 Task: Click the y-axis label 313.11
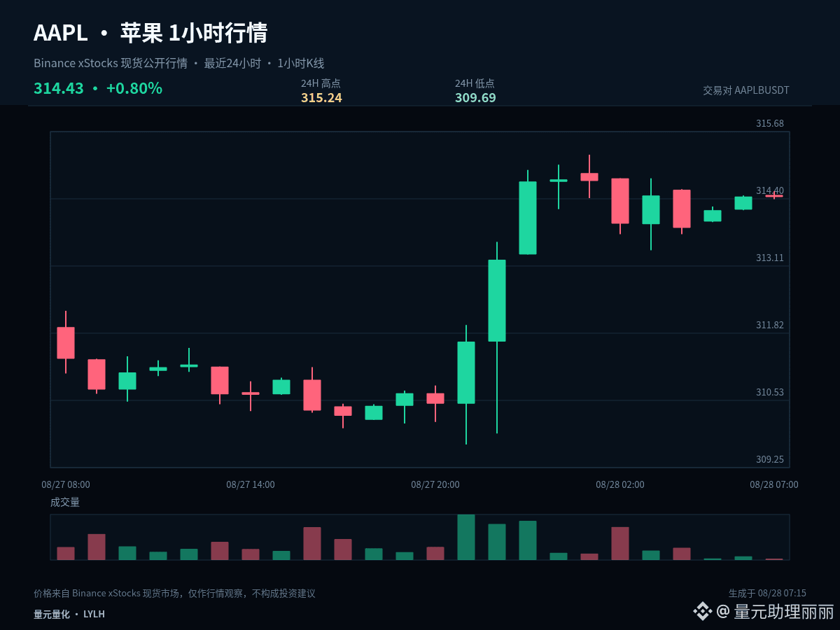(770, 258)
